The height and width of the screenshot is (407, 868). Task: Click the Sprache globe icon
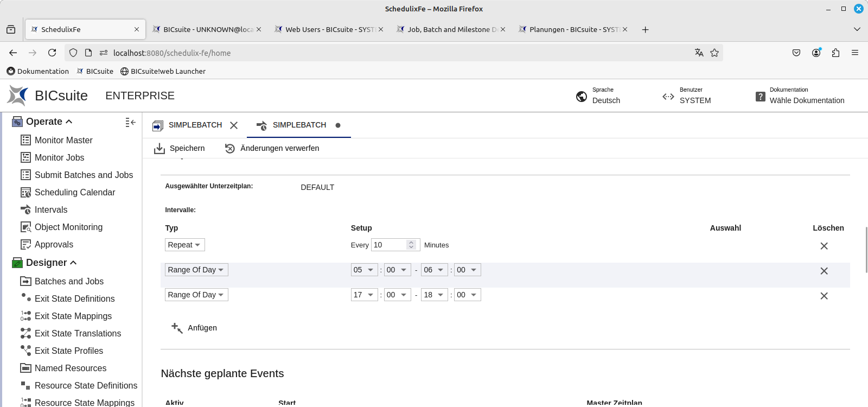[582, 97]
